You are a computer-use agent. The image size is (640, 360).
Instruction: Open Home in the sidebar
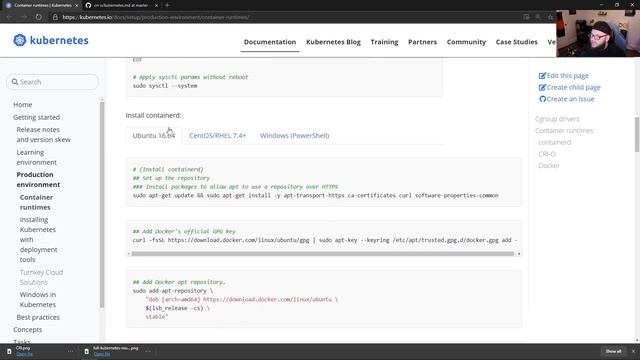coord(22,104)
